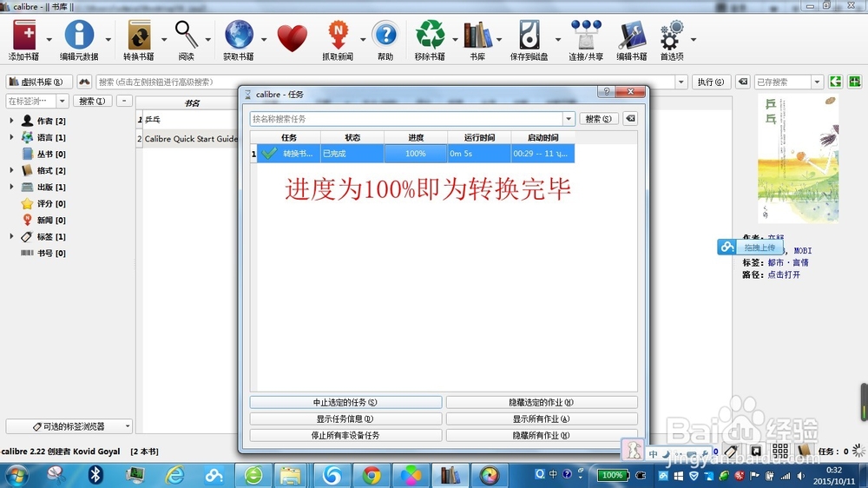This screenshot has width=868, height=488.
Task: Click 隐藏所有作业 button
Action: coord(542,435)
